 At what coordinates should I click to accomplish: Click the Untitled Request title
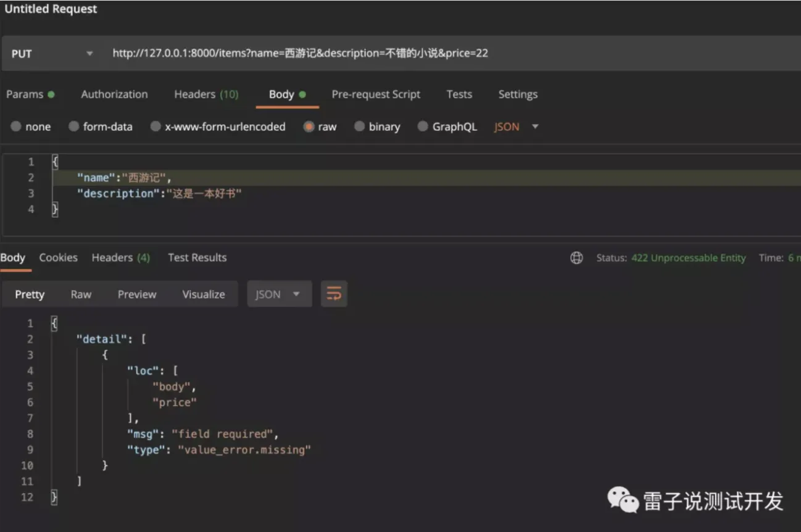click(51, 9)
